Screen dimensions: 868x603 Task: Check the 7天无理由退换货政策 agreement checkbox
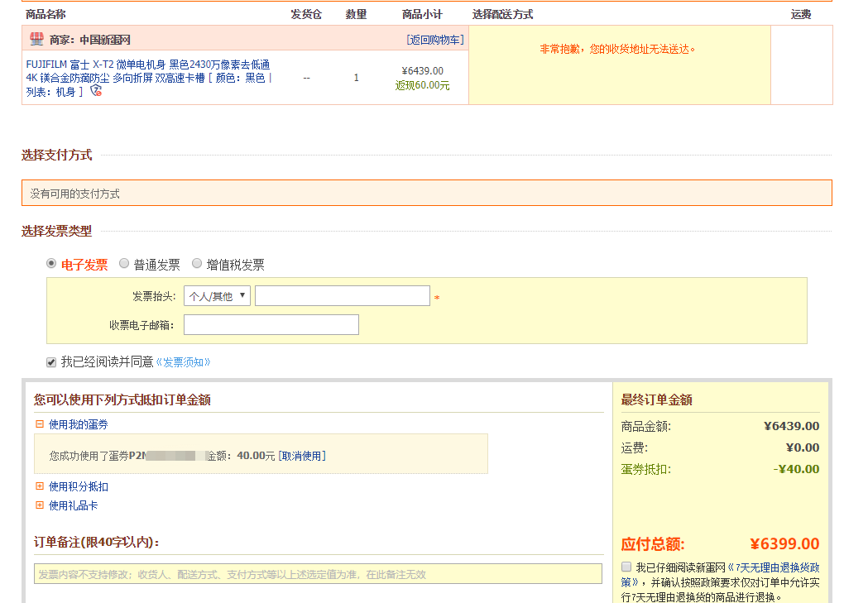(x=626, y=567)
